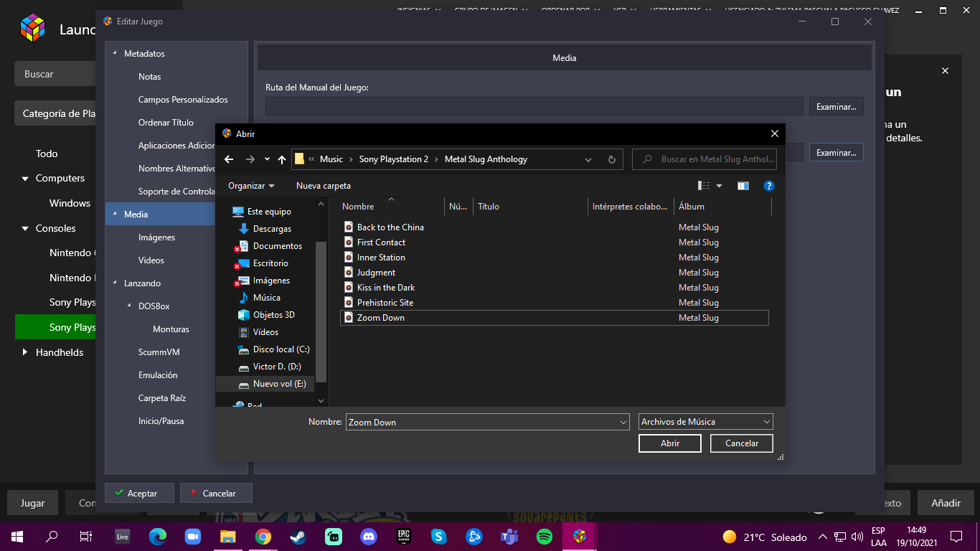Open Descargas in the navigation pane

click(273, 229)
